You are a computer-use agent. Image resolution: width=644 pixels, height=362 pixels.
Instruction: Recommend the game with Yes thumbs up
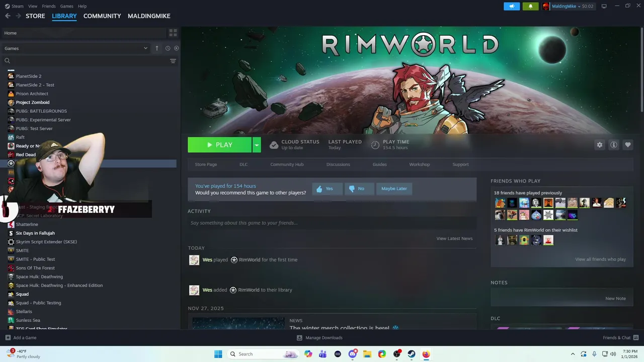(327, 189)
